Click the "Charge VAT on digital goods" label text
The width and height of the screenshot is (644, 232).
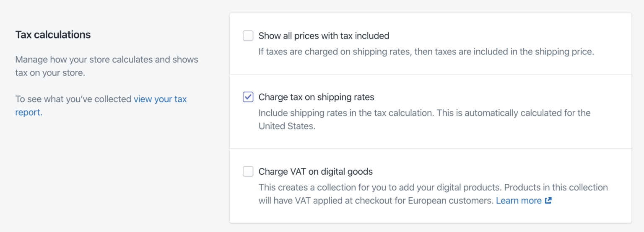316,171
